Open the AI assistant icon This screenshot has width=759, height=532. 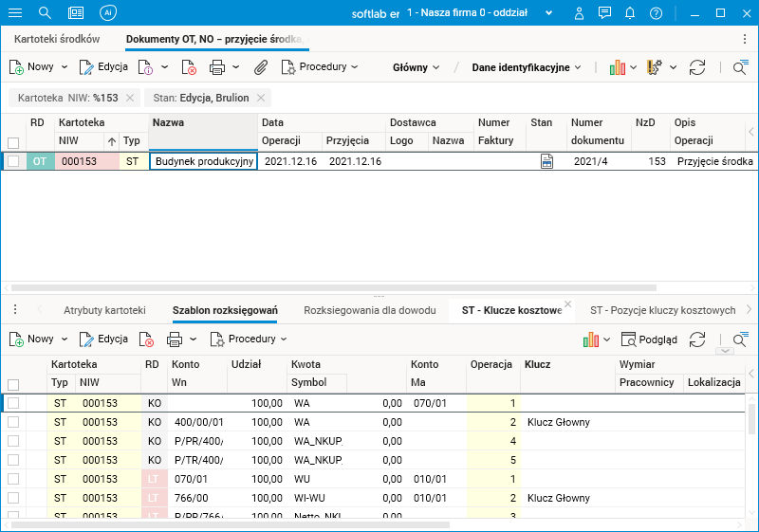(108, 13)
